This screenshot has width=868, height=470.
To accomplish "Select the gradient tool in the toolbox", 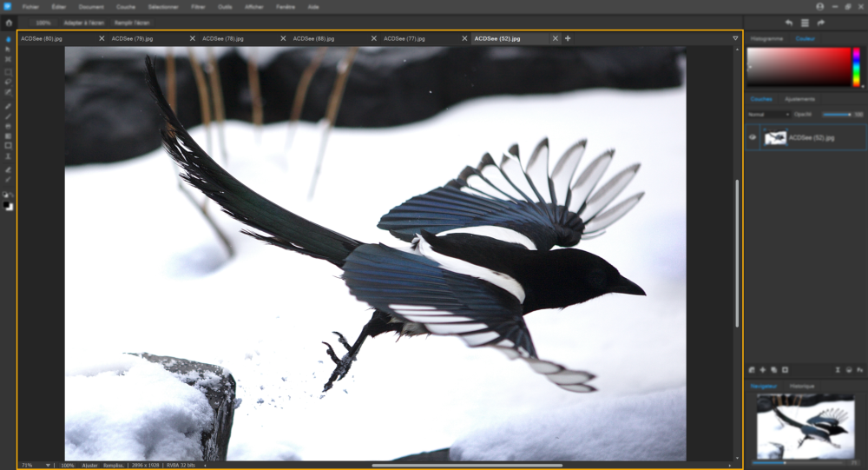I will pyautogui.click(x=8, y=136).
